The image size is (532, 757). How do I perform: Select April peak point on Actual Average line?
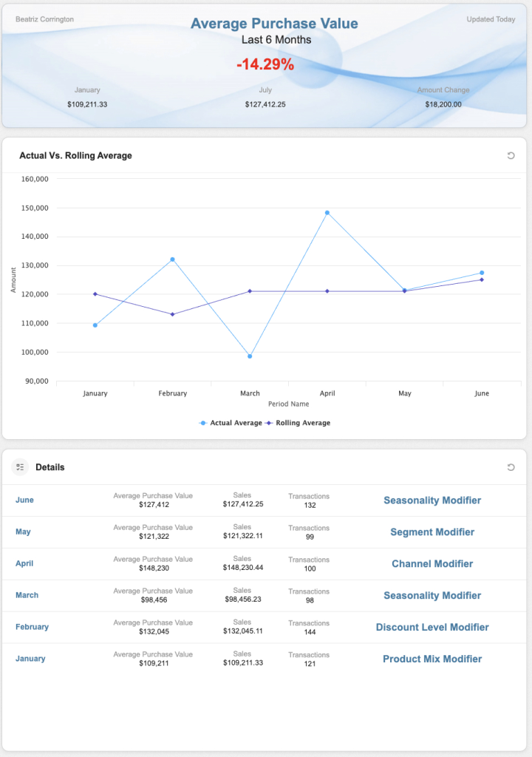point(327,213)
